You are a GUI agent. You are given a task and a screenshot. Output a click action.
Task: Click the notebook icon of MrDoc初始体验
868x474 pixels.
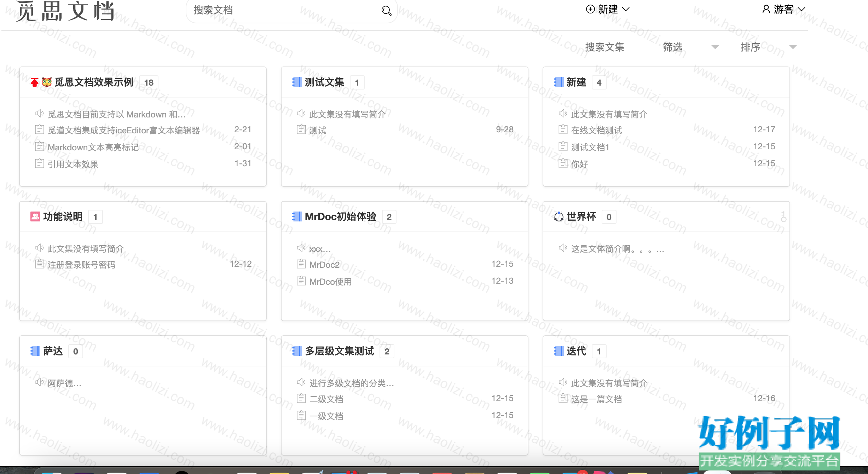pos(297,216)
